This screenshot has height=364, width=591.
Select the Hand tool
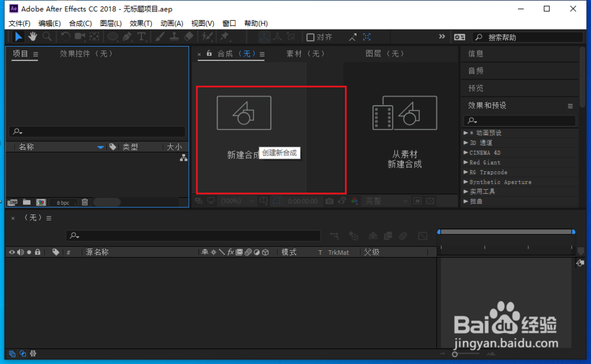click(x=33, y=37)
